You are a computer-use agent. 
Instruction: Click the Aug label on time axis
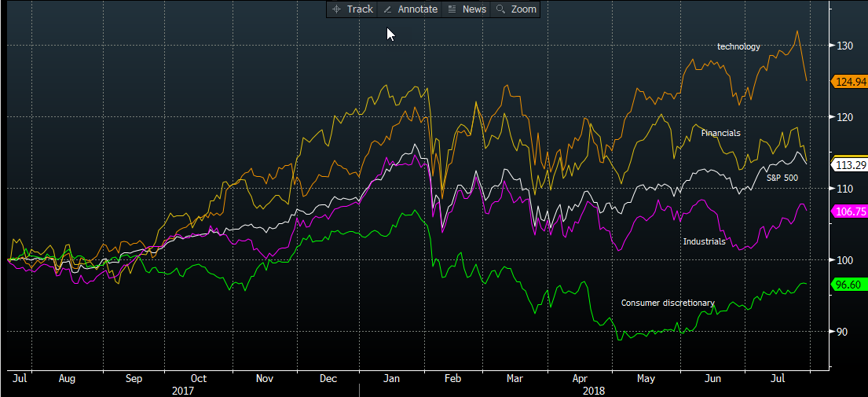[x=67, y=379]
